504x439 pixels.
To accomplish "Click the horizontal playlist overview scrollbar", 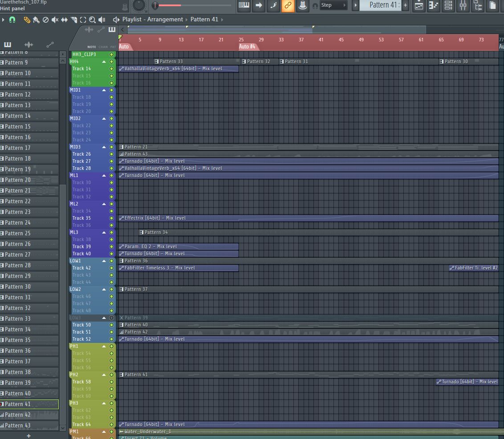I will pyautogui.click(x=276, y=30).
